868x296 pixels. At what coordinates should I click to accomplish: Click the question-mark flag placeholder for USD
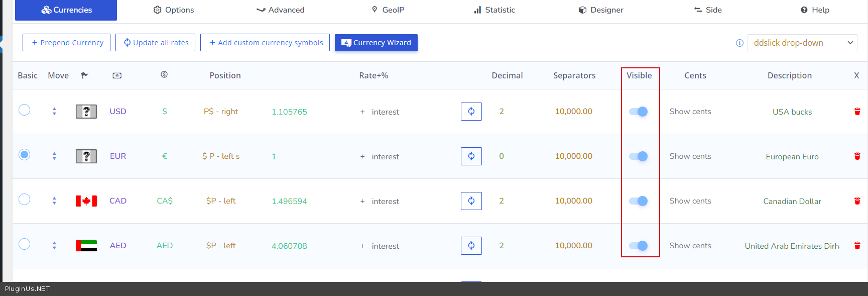86,112
